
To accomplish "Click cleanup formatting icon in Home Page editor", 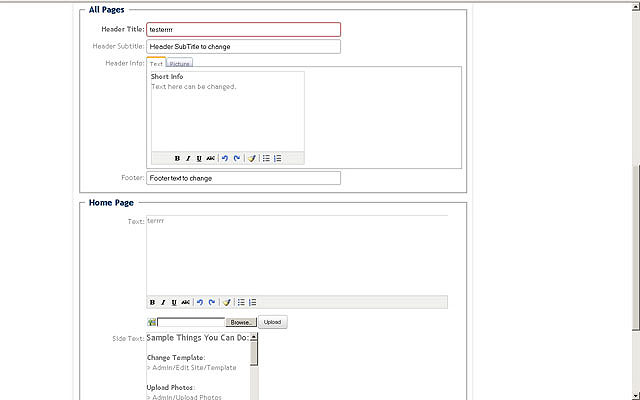I will (x=227, y=302).
